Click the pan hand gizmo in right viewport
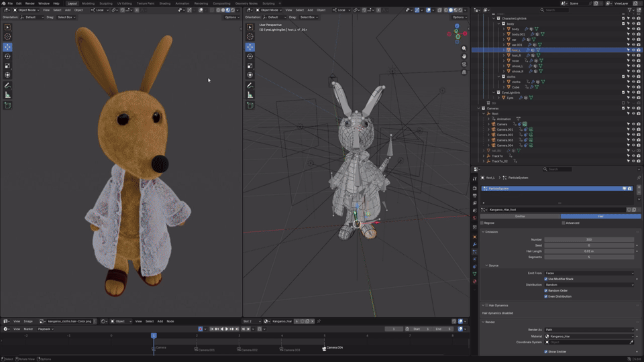 tap(464, 56)
